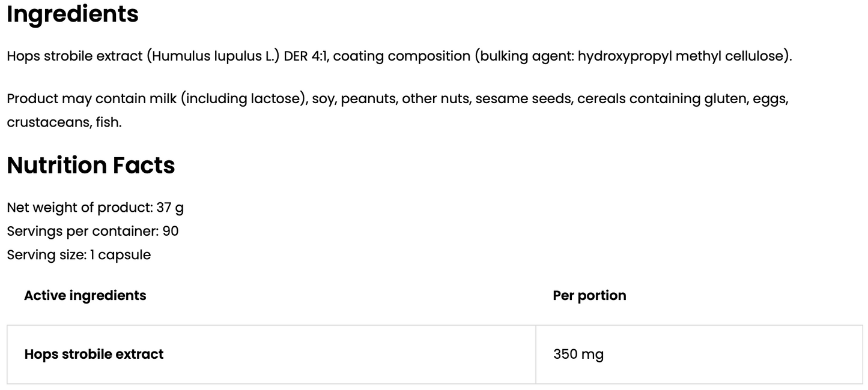Click the crustaceans, fish text
The image size is (868, 390).
click(64, 122)
